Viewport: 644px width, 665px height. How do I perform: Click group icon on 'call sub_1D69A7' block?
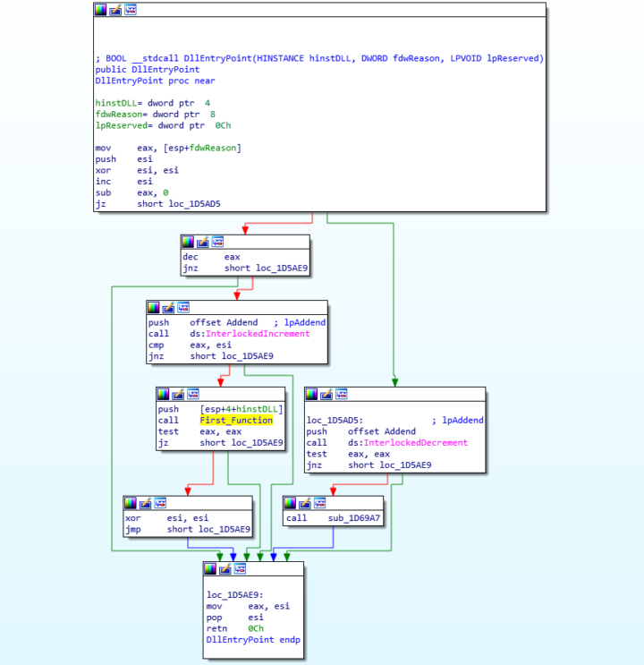tap(319, 503)
